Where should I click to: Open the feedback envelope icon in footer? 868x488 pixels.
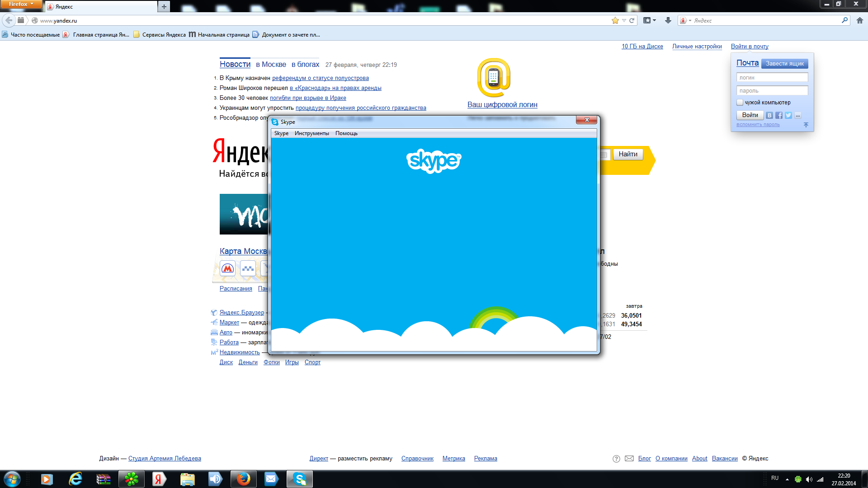click(629, 459)
